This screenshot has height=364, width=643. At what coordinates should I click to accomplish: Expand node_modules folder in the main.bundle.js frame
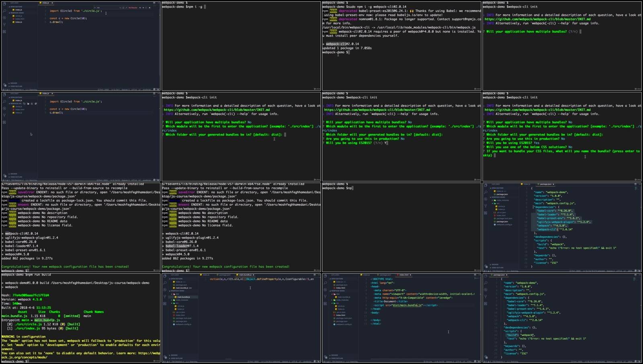click(179, 300)
